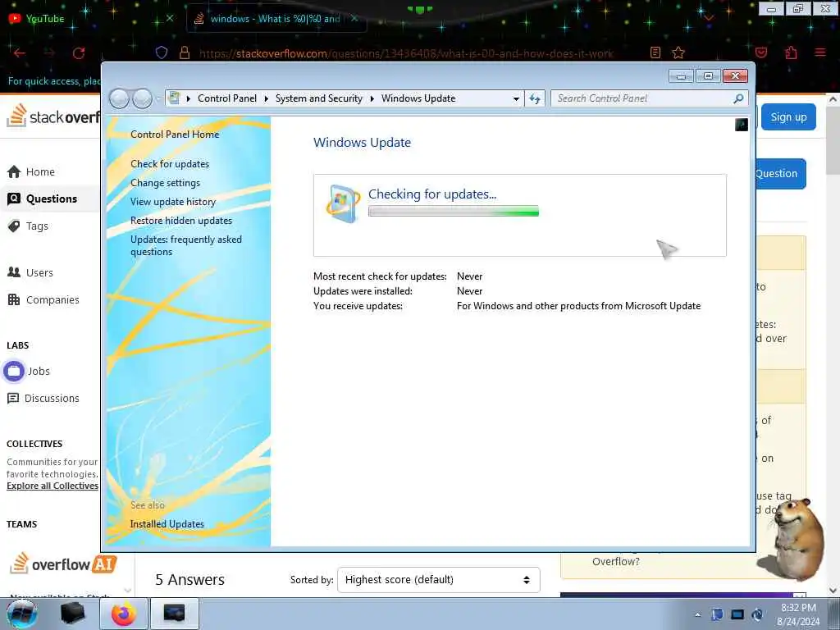Open Jobs under Labs

pyautogui.click(x=27, y=371)
